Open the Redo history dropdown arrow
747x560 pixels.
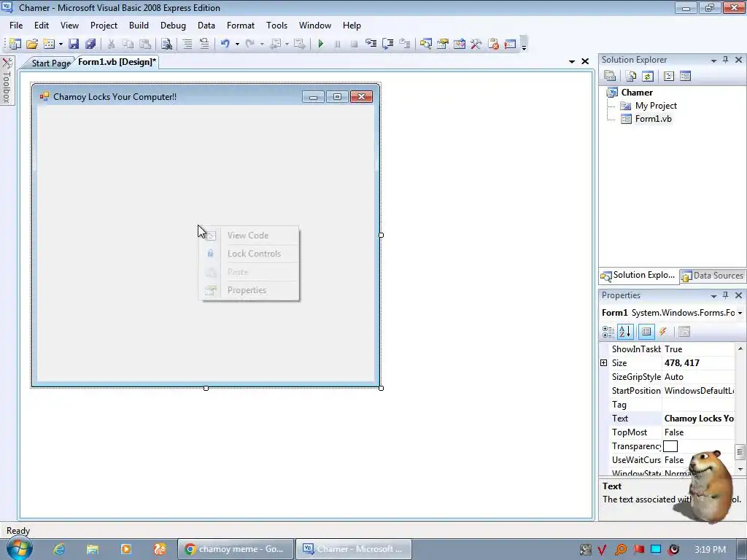click(262, 44)
